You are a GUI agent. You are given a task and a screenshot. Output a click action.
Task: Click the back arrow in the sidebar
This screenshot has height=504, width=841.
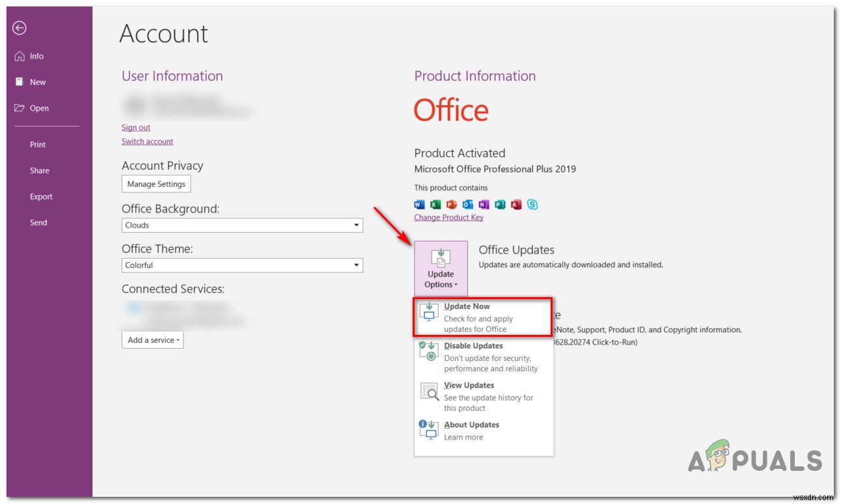(x=20, y=29)
